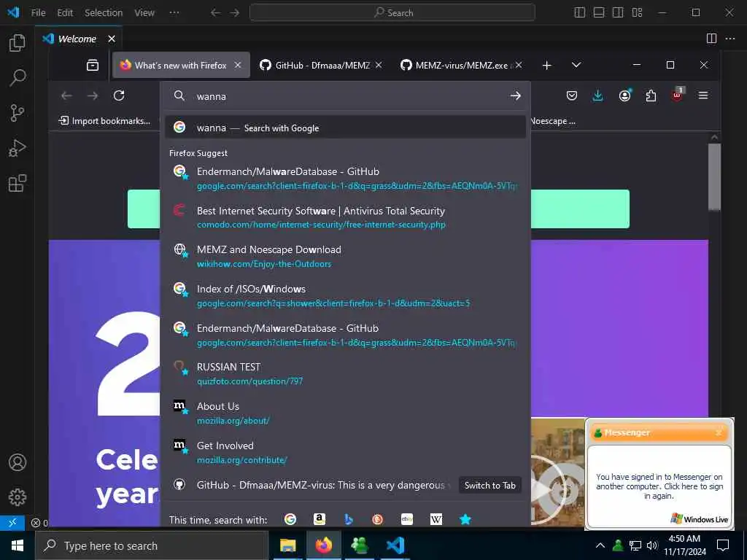The image size is (747, 560).
Task: Go forward using the VS Code navigation arrow
Action: [x=235, y=13]
